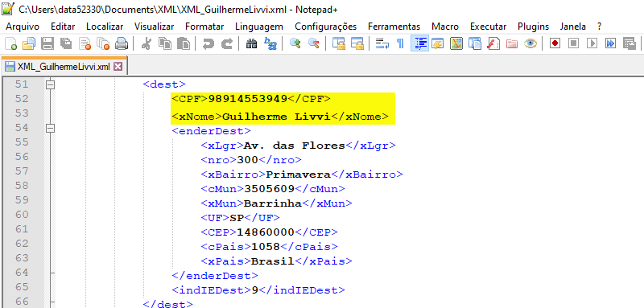Click the Close All documents icon
Image resolution: width=644 pixels, height=308 pixels.
click(103, 43)
